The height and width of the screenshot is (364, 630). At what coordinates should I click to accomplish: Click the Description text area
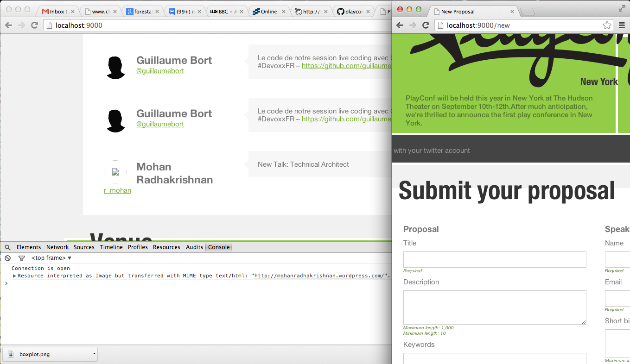[495, 308]
